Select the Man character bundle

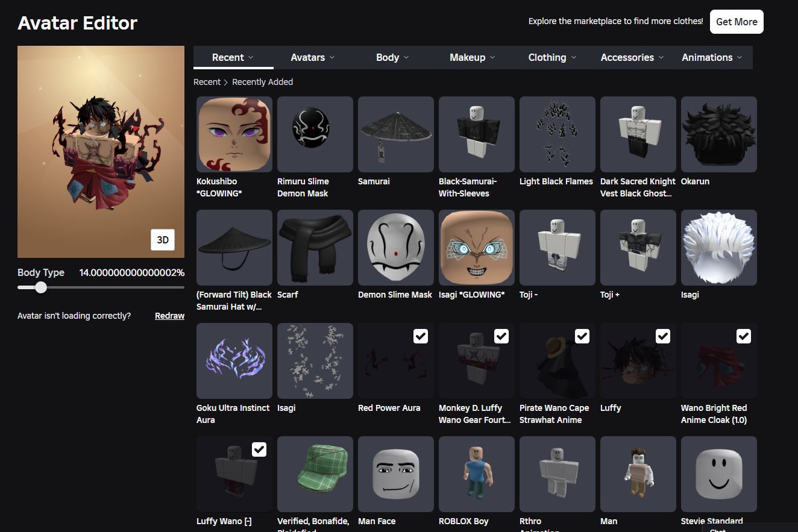coord(638,474)
